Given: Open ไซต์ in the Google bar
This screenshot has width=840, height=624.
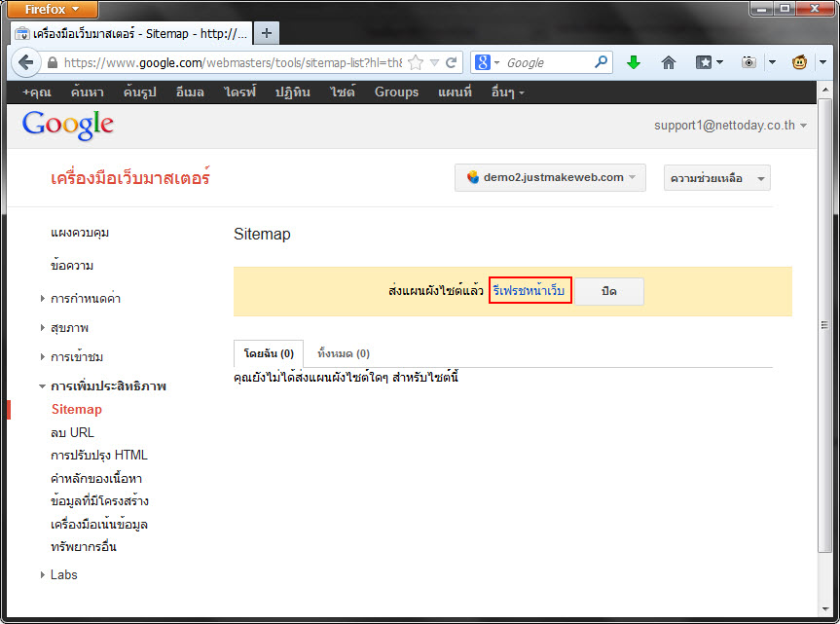Looking at the screenshot, I should point(343,92).
